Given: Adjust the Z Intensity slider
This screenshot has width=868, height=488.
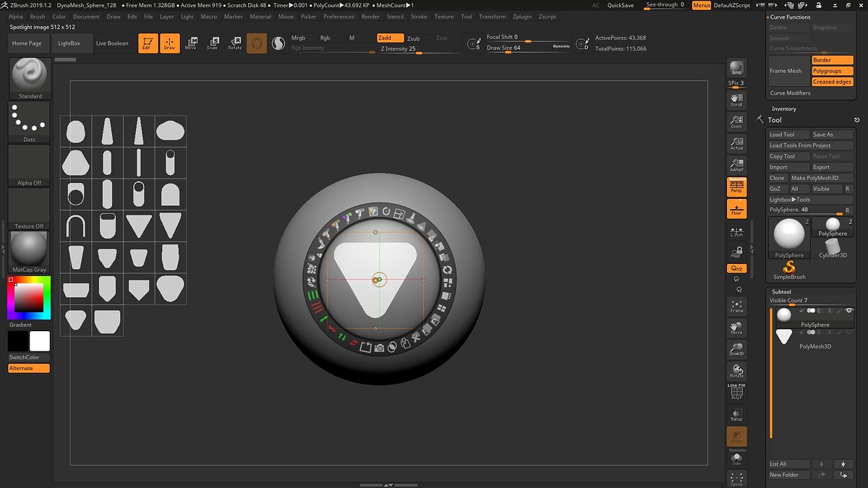Looking at the screenshot, I should pyautogui.click(x=420, y=49).
